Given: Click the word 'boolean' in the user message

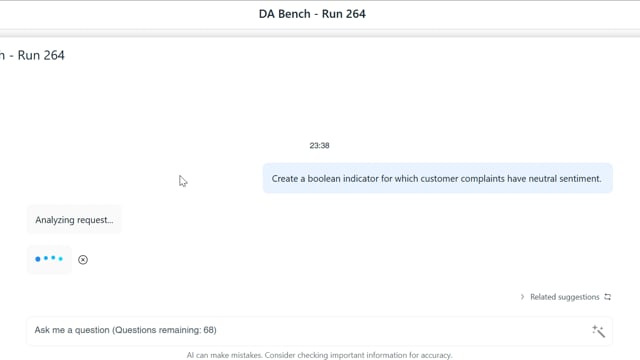Looking at the screenshot, I should coord(324,178).
